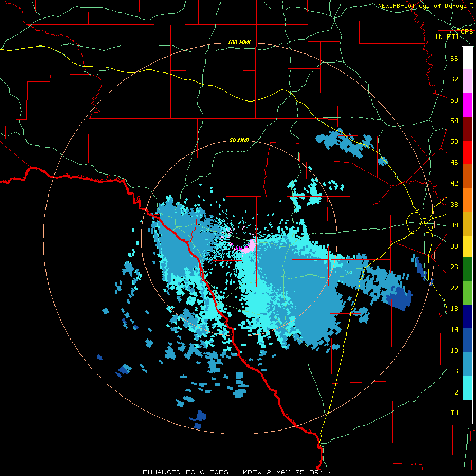Viewport: 476px width, 476px height.
Task: Select the mustard gold legend swatch
Action: tap(467, 224)
